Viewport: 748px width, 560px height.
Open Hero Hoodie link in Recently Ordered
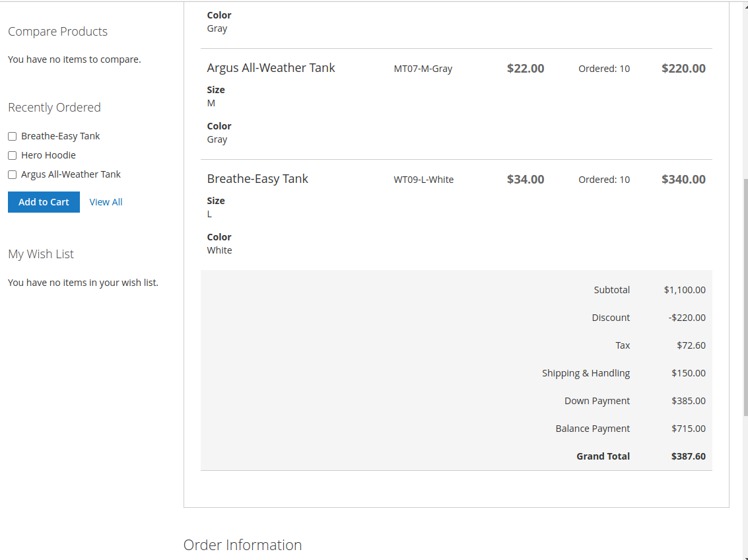coord(48,155)
